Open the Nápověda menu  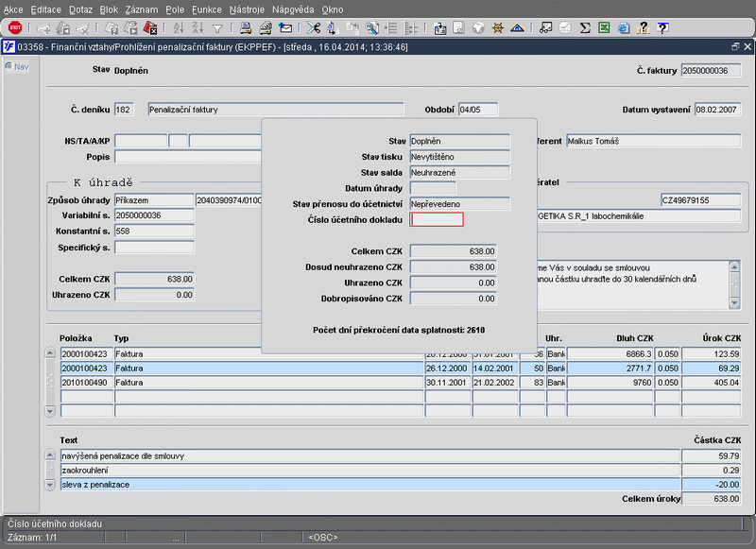coord(293,9)
